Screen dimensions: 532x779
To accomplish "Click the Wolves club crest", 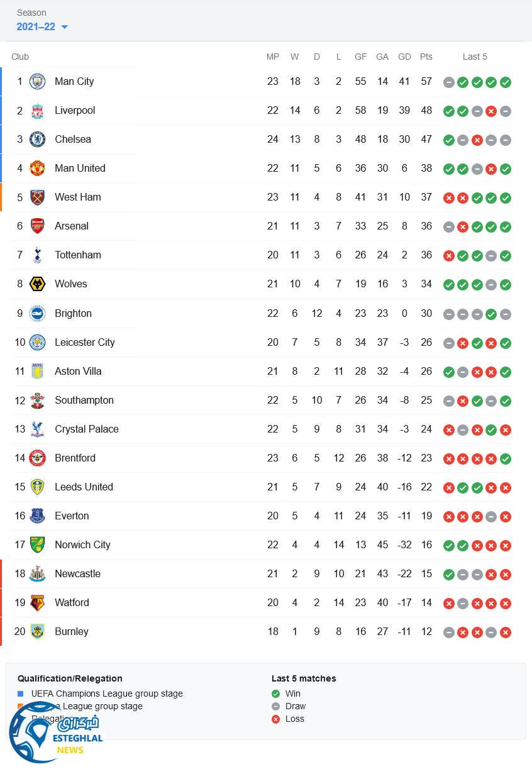I will (37, 284).
